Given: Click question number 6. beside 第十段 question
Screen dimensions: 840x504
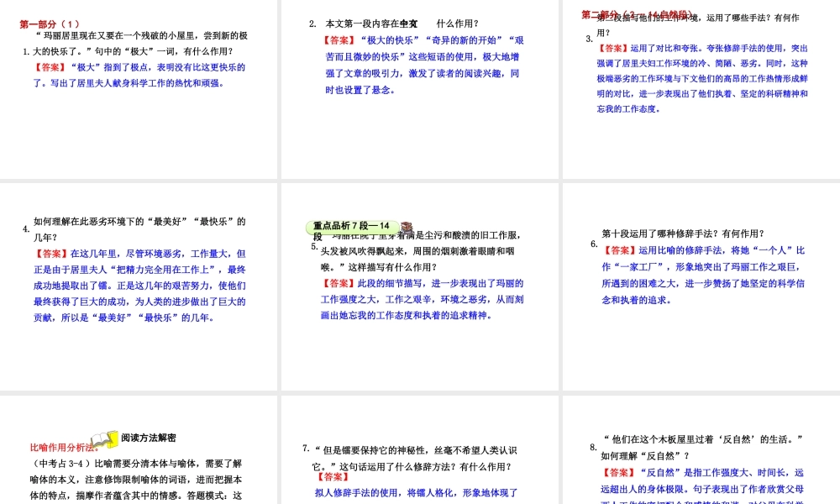Looking at the screenshot, I should 594,244.
